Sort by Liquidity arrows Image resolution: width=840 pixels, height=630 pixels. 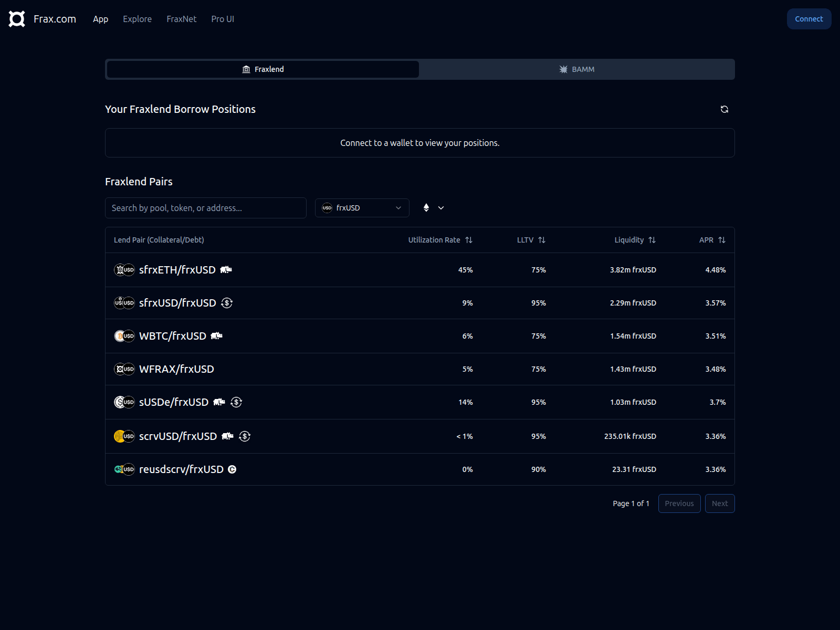pos(652,240)
